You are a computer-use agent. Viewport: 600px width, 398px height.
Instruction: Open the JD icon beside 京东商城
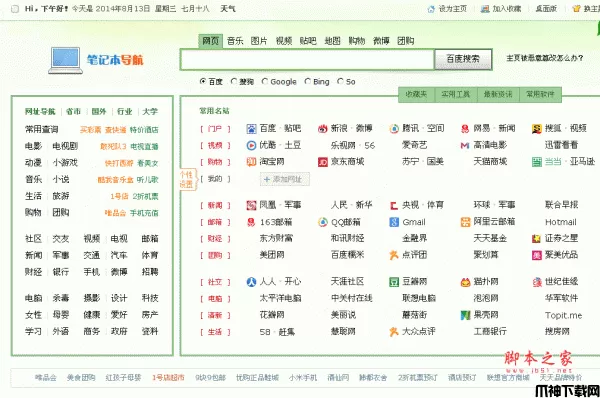point(323,162)
